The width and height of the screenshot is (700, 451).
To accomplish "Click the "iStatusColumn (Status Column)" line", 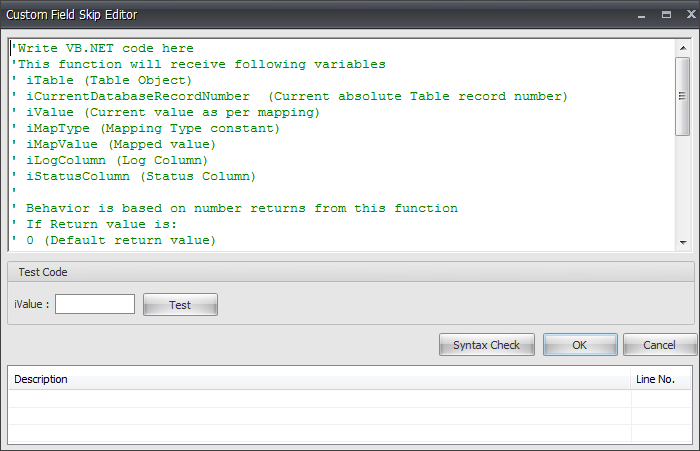I will (134, 176).
